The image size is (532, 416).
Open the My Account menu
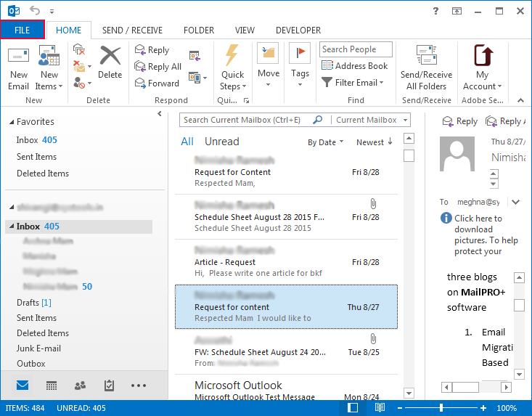[482, 68]
